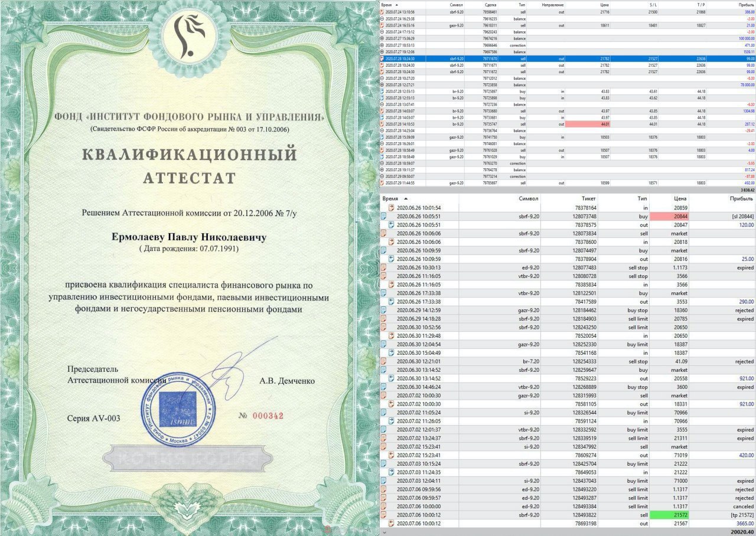Click the deal number 79773214
The height and width of the screenshot is (536, 756).
pyautogui.click(x=491, y=177)
